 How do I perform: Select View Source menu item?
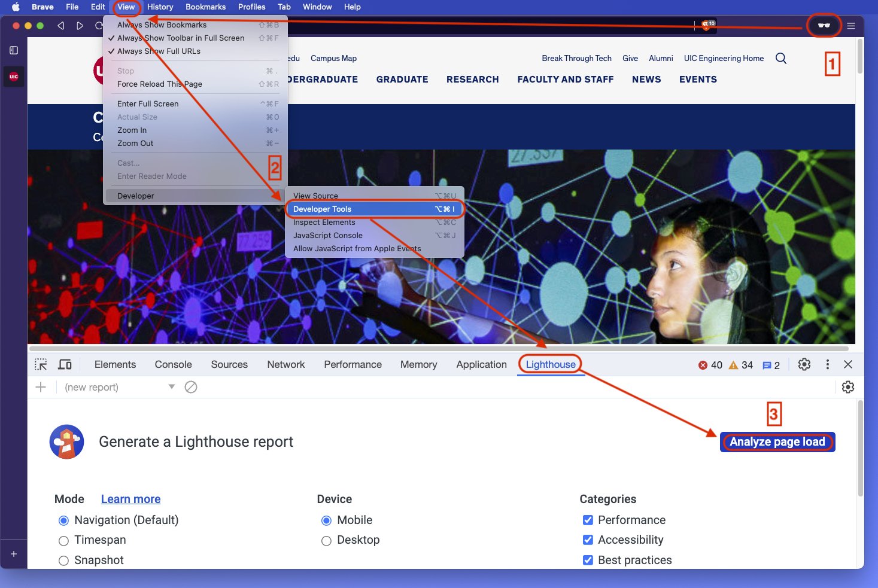(x=375, y=196)
